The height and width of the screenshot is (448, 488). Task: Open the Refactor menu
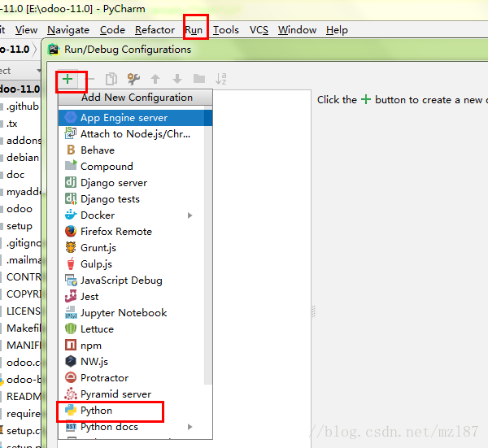click(x=155, y=30)
